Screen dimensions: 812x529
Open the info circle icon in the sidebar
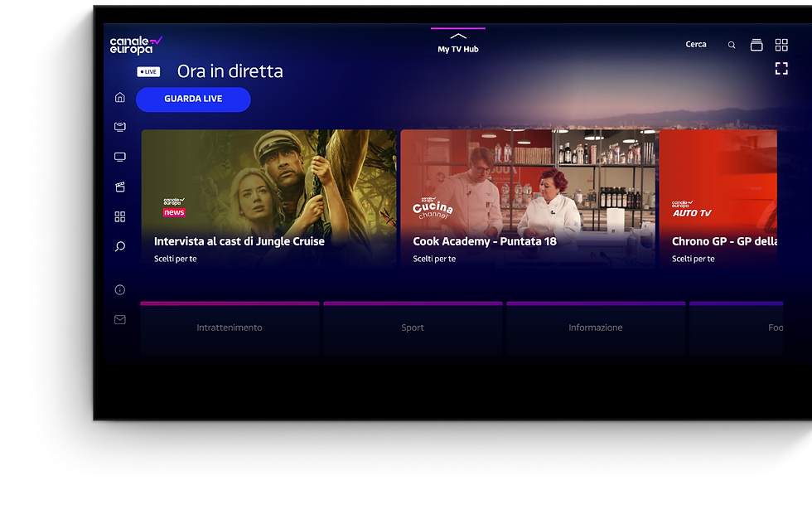(x=119, y=289)
